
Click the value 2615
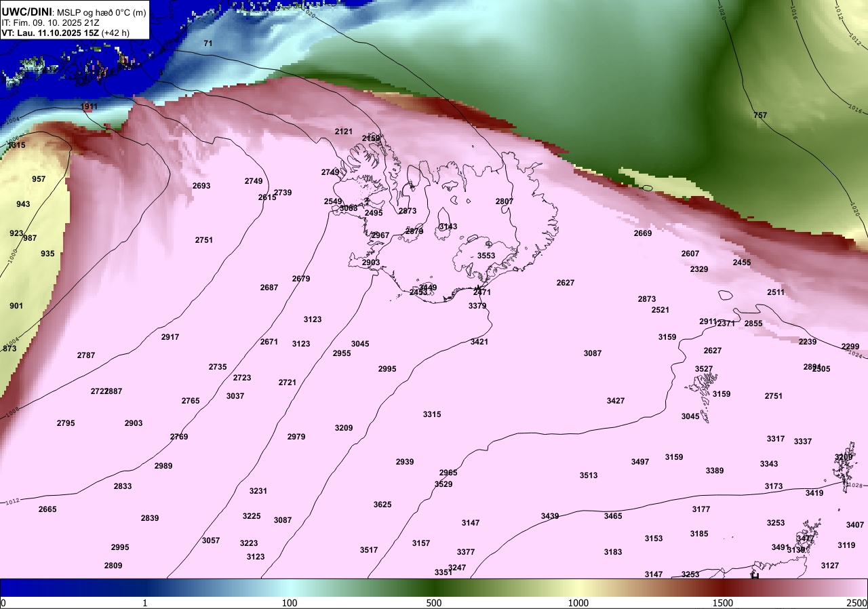point(267,197)
